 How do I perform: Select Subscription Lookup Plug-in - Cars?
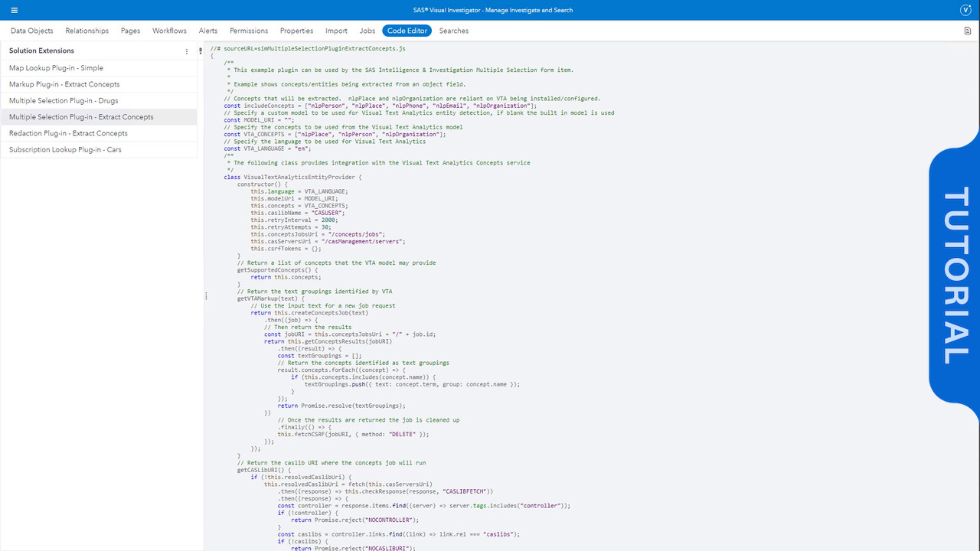click(98, 149)
